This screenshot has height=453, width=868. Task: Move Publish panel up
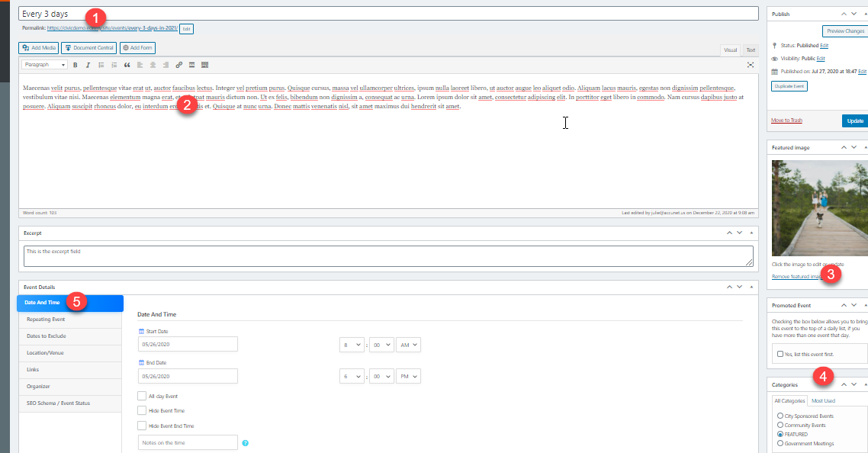point(844,14)
